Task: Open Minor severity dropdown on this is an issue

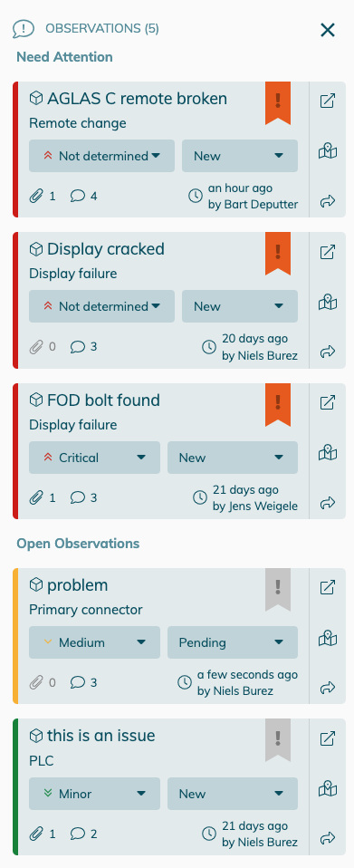Action: 94,794
